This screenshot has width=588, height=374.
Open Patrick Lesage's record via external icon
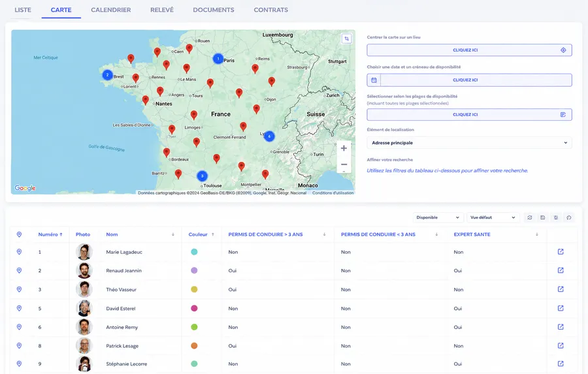coord(561,345)
